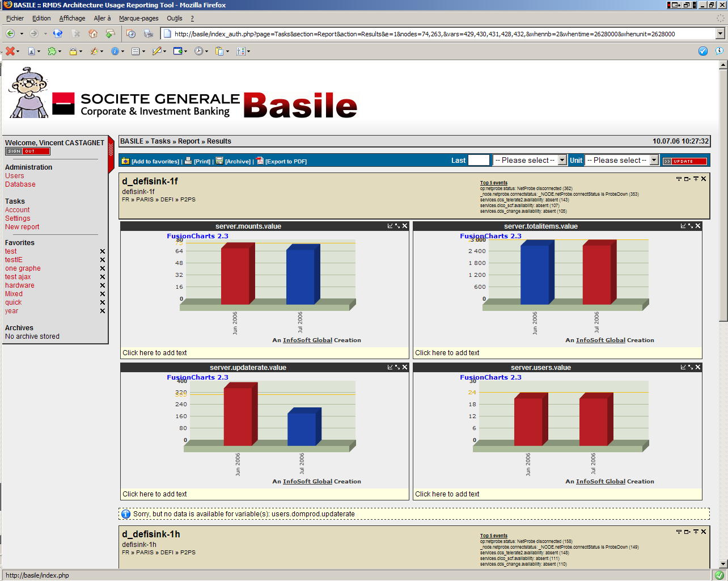Close the d_defisink-1f node section
Viewport: 728px width, 581px height.
point(704,179)
